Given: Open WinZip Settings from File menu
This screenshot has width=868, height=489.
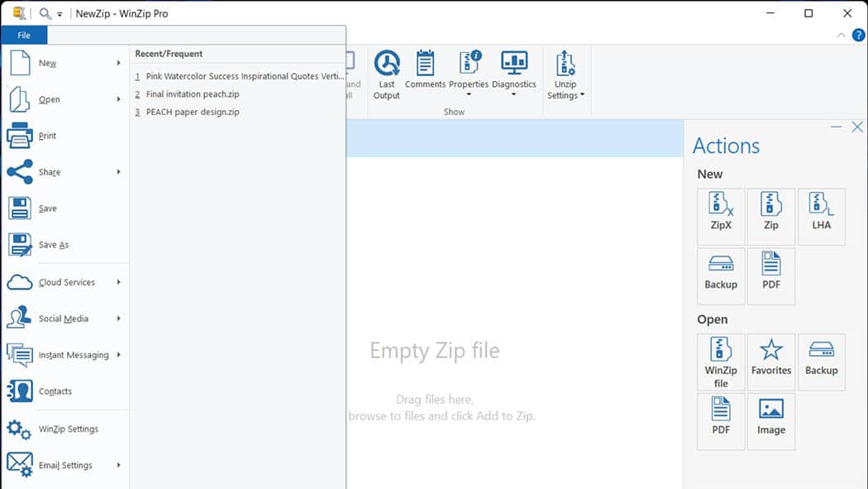Looking at the screenshot, I should [x=68, y=429].
